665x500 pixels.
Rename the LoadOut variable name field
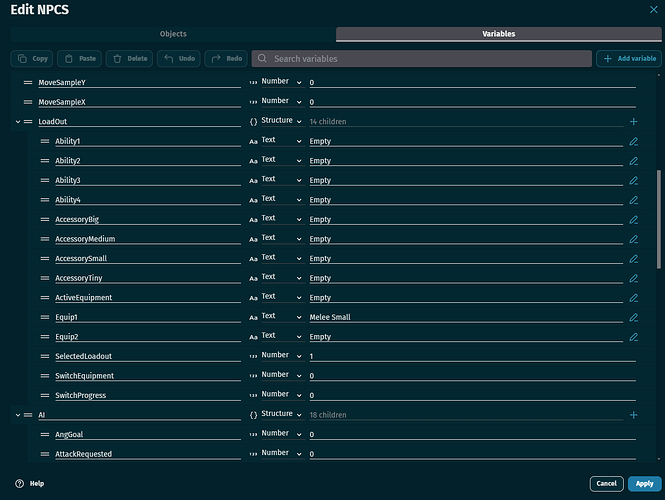tap(139, 122)
